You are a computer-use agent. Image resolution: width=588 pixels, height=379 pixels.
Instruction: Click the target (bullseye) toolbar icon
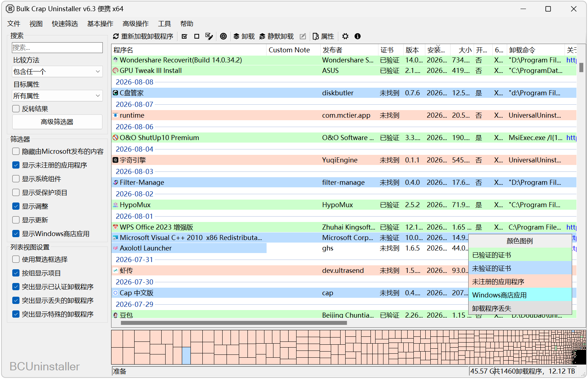(x=223, y=36)
